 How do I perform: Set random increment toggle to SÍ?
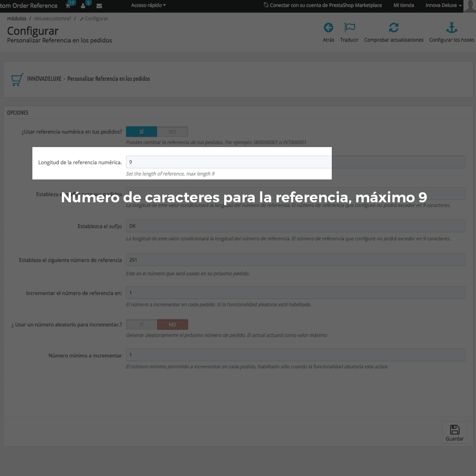(141, 325)
